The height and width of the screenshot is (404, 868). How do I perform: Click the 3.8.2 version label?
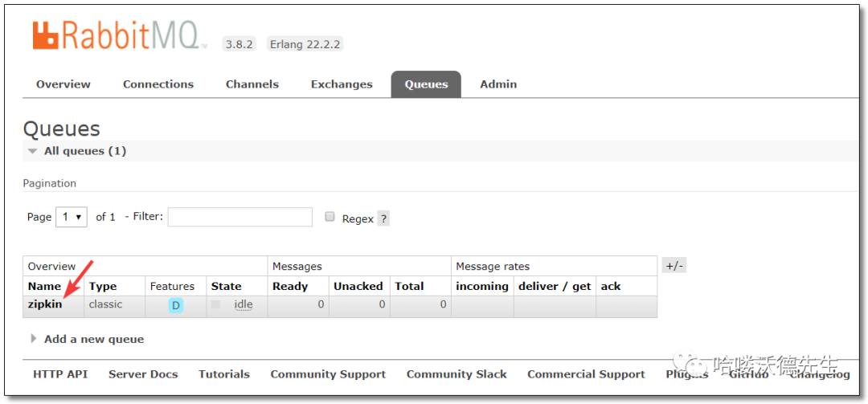(x=240, y=44)
